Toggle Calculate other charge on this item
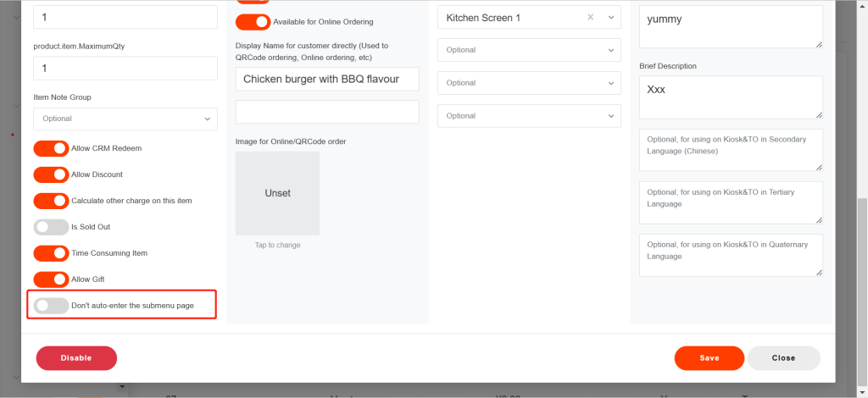Screen dimensions: 868x398 click(x=51, y=201)
